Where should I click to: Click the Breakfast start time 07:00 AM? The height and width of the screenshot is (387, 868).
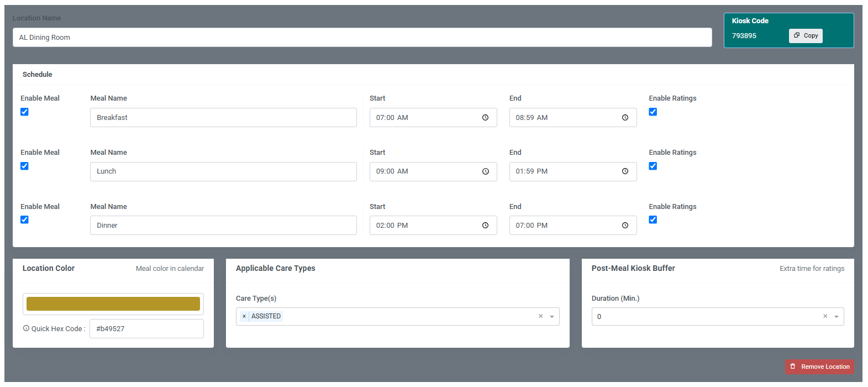[392, 118]
